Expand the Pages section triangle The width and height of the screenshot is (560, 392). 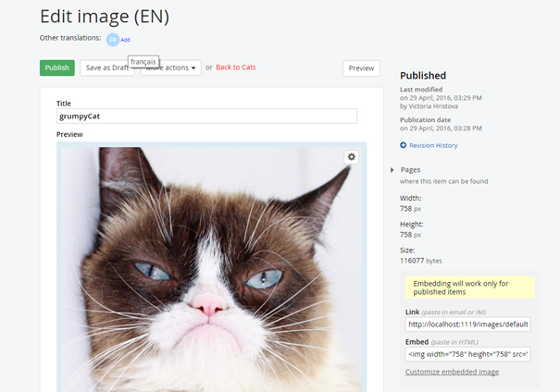click(392, 170)
